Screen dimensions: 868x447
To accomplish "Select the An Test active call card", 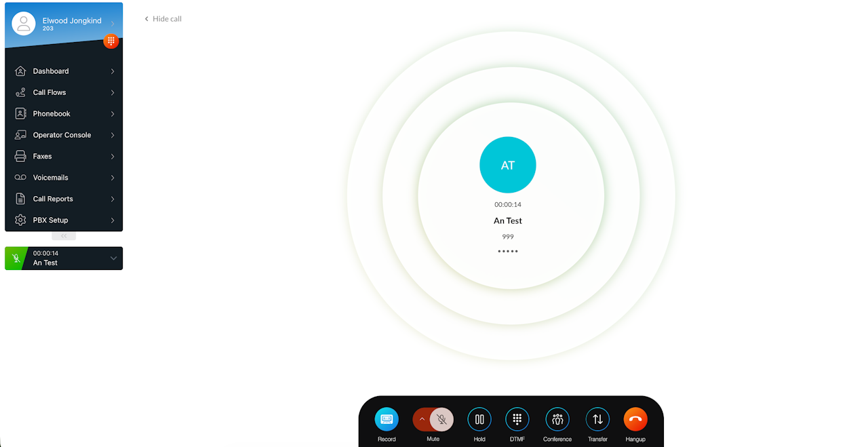I will [x=64, y=258].
